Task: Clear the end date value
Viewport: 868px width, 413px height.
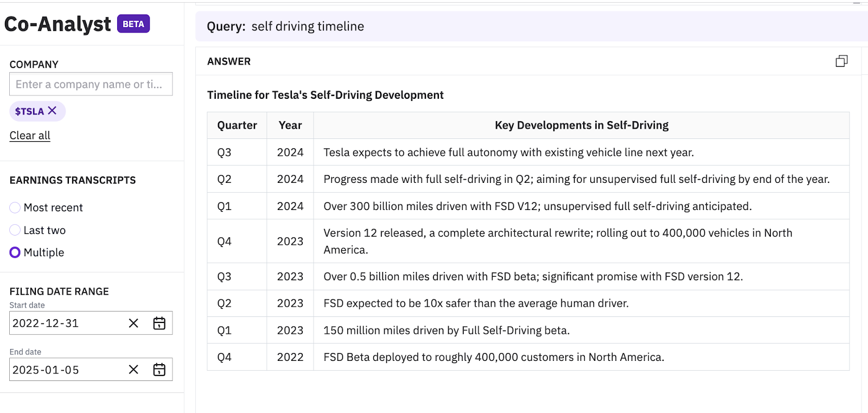Action: coord(133,370)
